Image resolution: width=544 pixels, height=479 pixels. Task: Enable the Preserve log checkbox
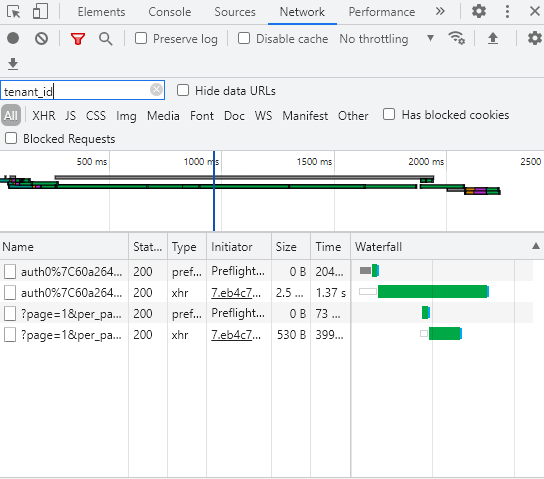(x=141, y=38)
